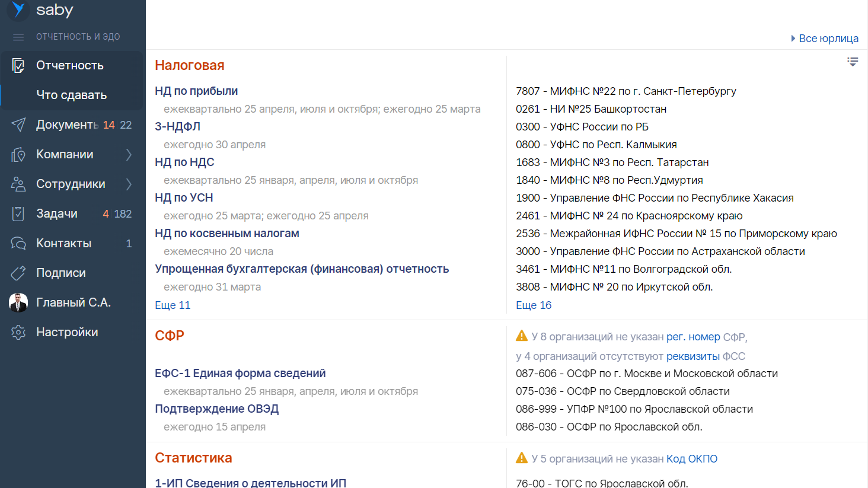This screenshot has width=868, height=488.
Task: Select Что сдавать in the sidebar
Action: (x=71, y=95)
